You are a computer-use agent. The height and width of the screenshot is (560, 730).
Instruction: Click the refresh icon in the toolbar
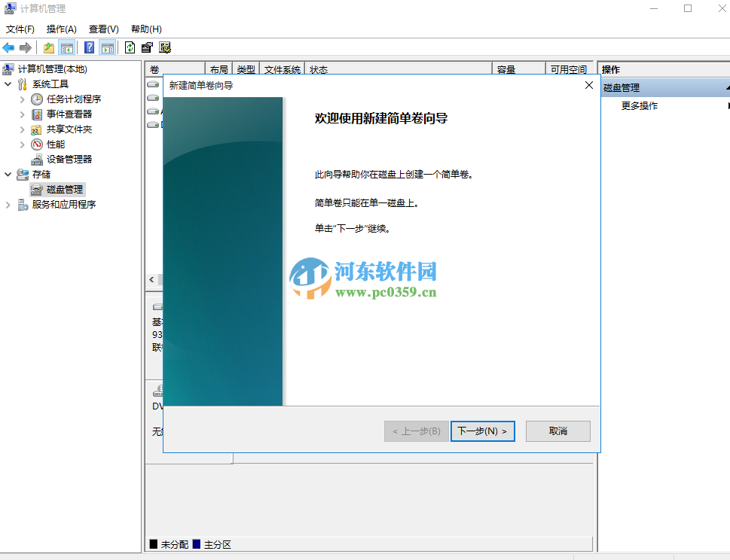(128, 47)
